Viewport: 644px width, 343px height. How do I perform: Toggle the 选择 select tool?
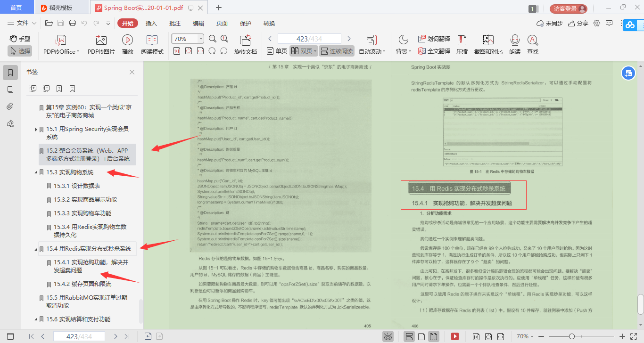[20, 51]
